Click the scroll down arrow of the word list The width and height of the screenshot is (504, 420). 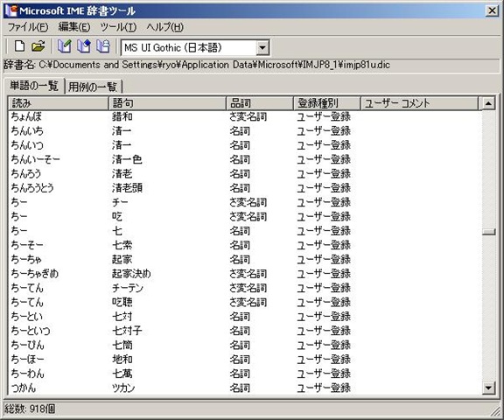pos(488,388)
